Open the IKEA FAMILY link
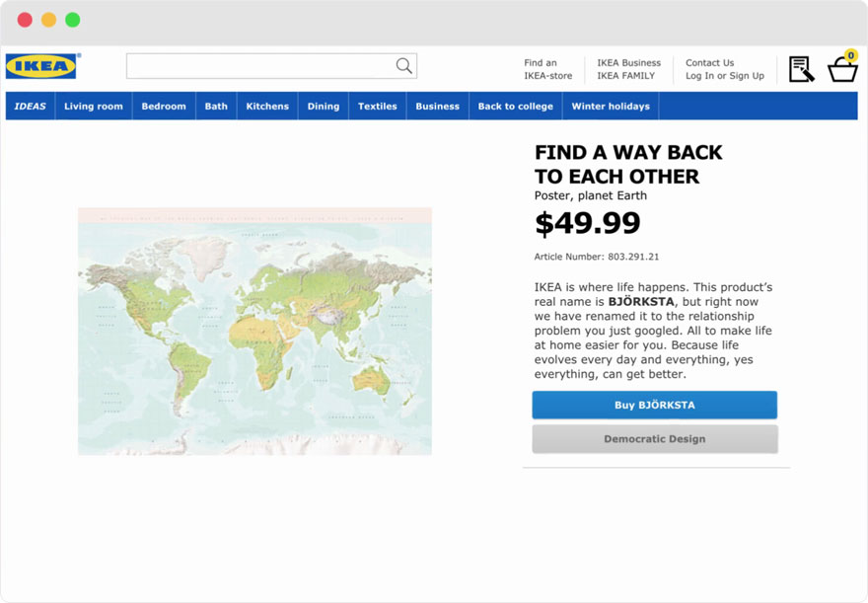This screenshot has height=603, width=868. coord(625,76)
